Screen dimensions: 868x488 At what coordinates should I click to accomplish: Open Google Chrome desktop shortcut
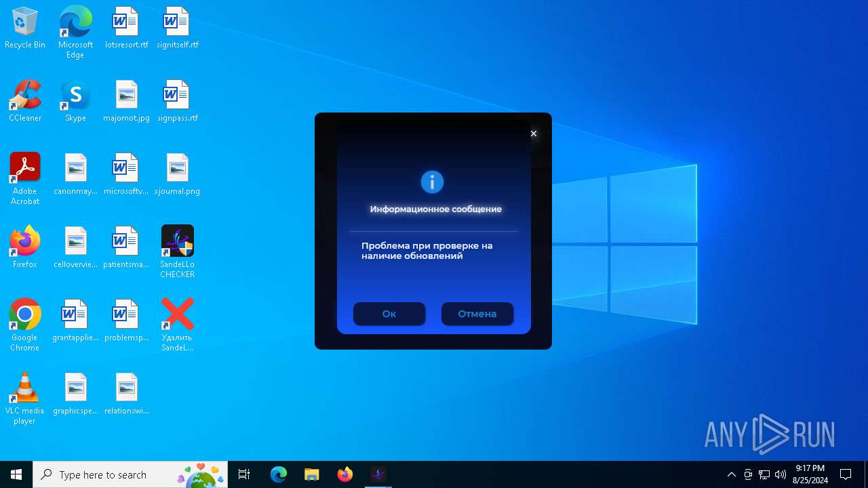(x=25, y=325)
